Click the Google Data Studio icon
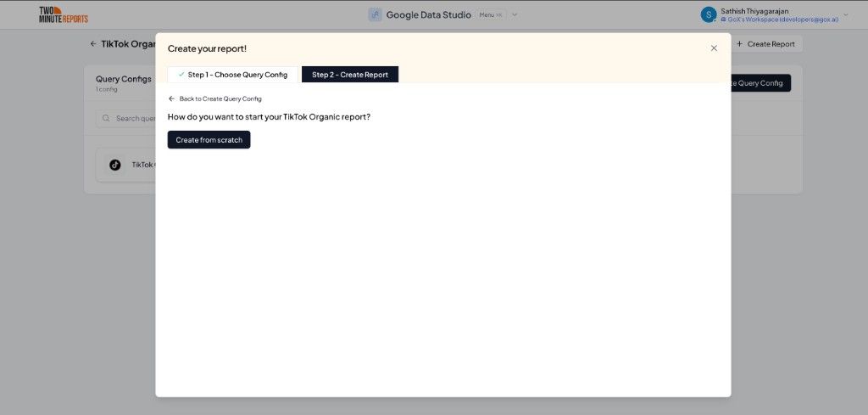The image size is (868, 415). tap(375, 15)
